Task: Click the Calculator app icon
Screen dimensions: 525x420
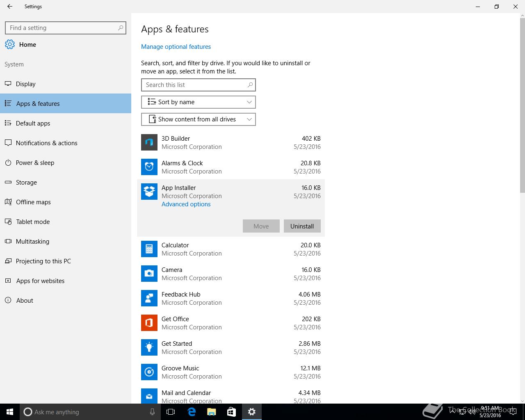Action: pyautogui.click(x=149, y=249)
